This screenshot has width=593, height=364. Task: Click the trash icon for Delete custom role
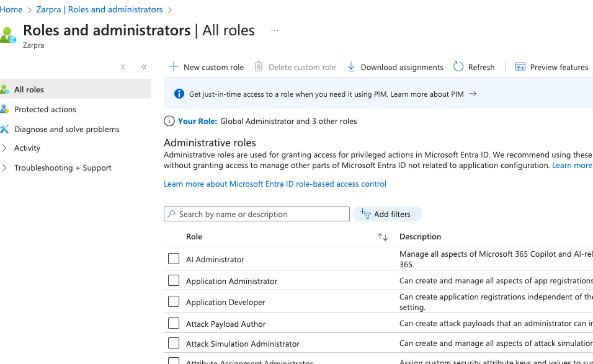coord(259,67)
